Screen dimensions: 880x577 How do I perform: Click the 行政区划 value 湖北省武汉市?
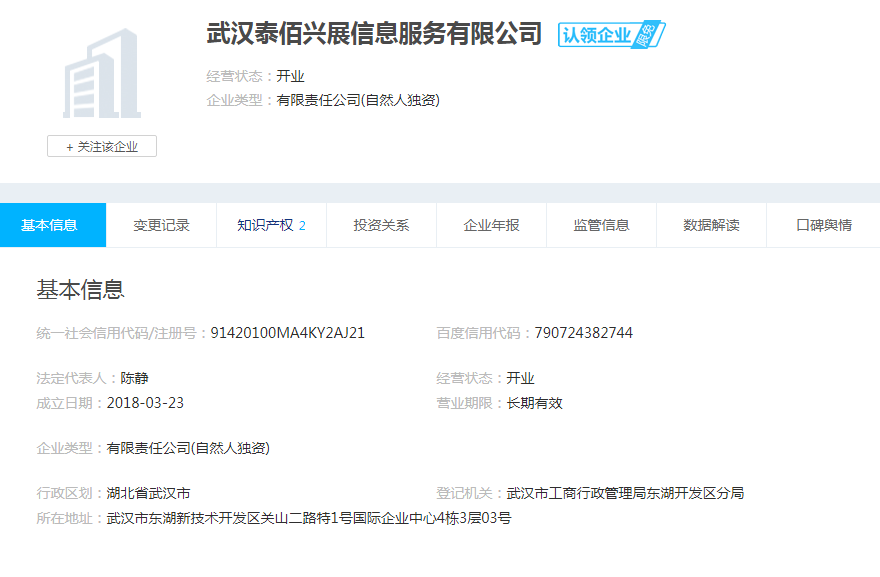(x=148, y=493)
